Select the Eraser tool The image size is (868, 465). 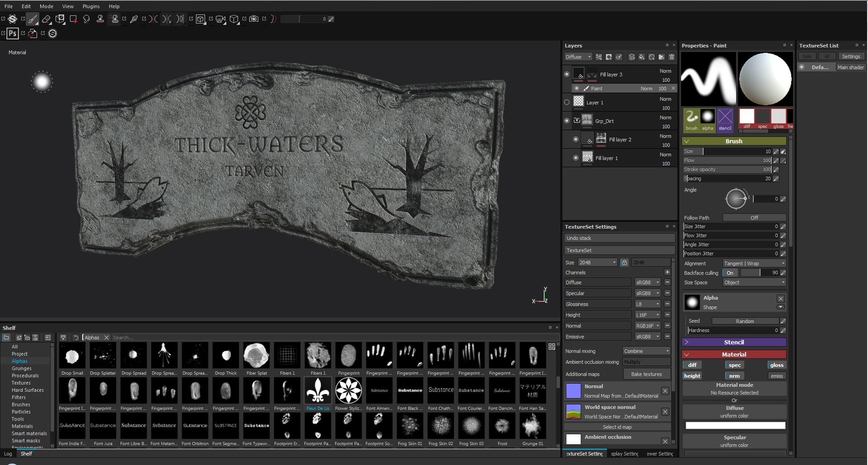tap(47, 19)
